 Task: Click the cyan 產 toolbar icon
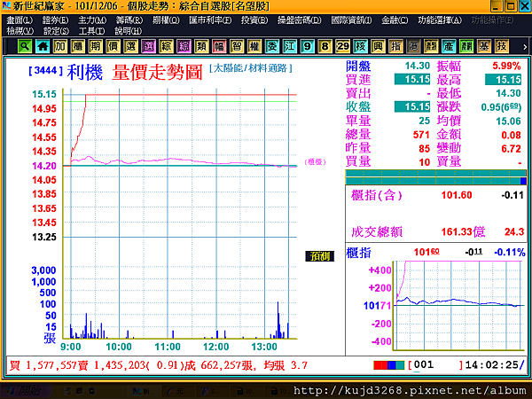(448, 46)
